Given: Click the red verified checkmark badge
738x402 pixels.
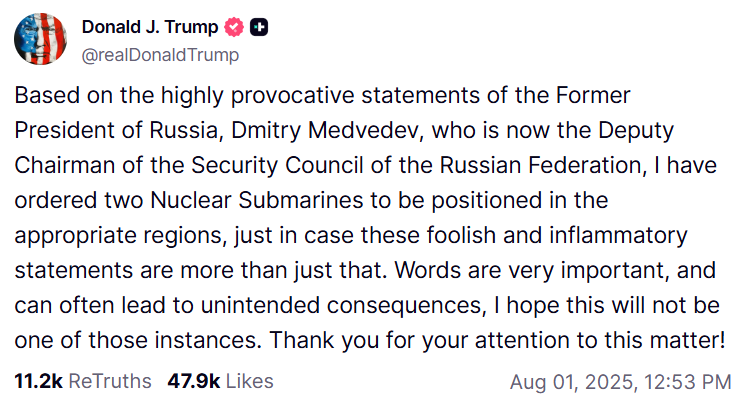Looking at the screenshot, I should [234, 27].
